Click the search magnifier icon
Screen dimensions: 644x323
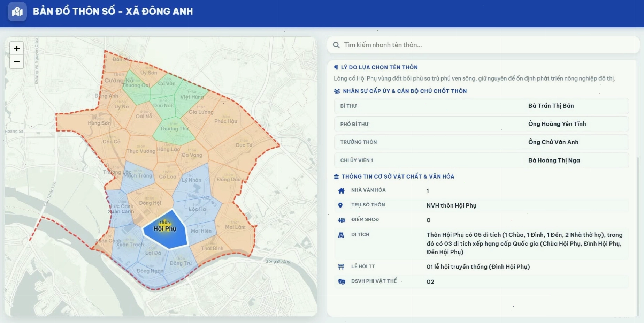click(x=336, y=45)
